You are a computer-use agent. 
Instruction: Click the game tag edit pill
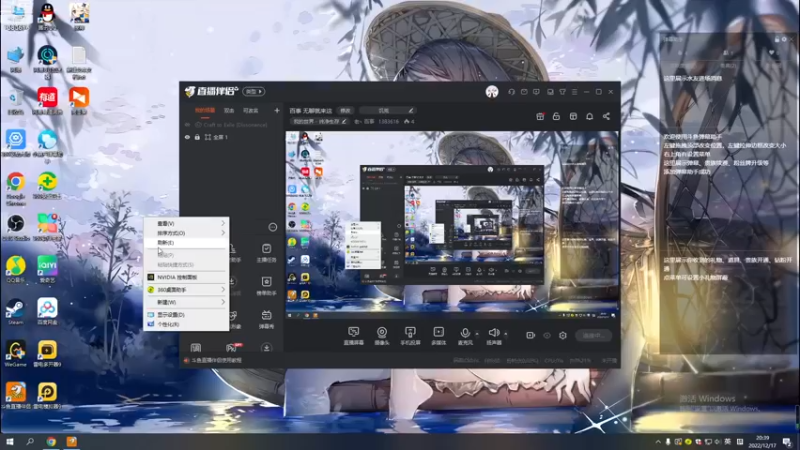click(320, 121)
